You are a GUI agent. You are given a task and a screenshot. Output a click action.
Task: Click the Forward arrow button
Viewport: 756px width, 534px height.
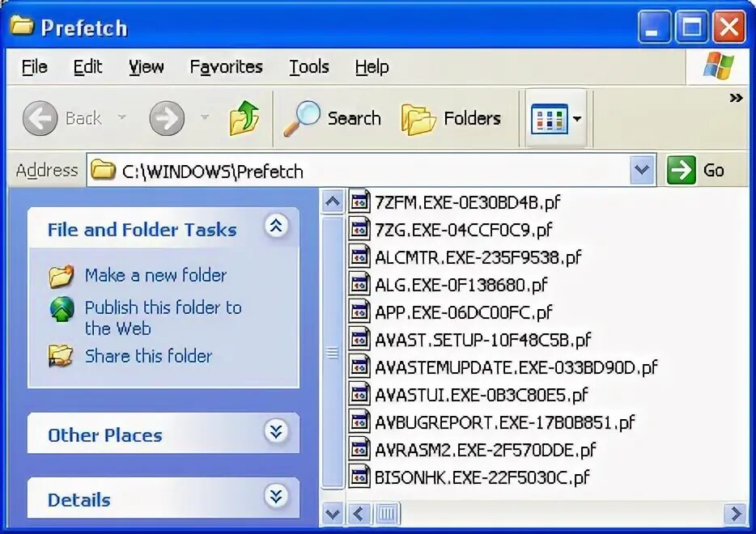coord(167,118)
